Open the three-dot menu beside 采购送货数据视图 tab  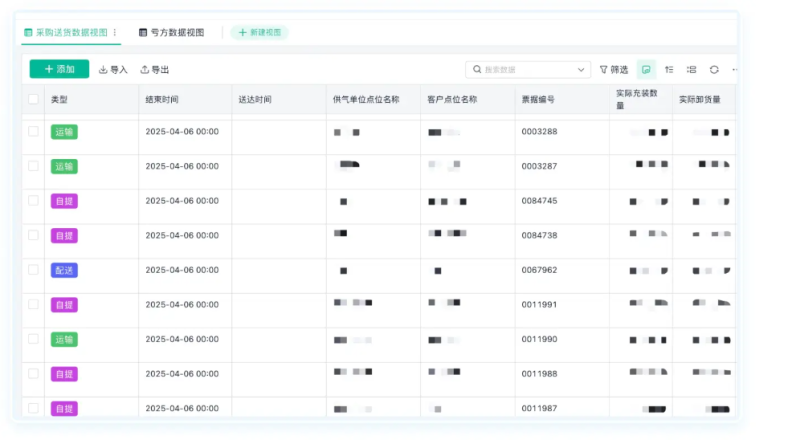(x=115, y=33)
